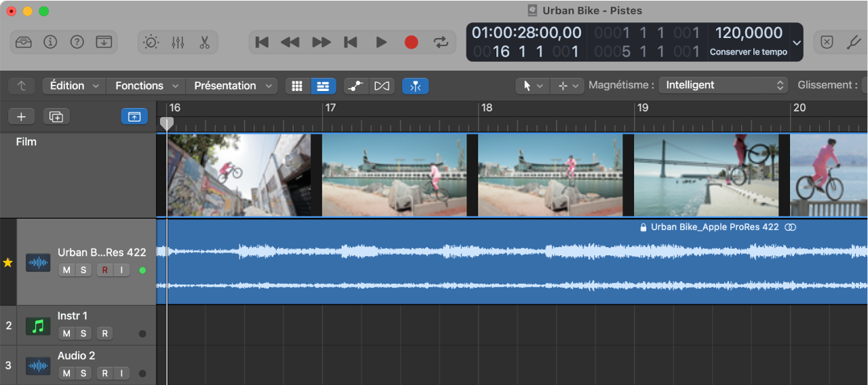
Task: Solo the Audio 2 track
Action: 83,373
